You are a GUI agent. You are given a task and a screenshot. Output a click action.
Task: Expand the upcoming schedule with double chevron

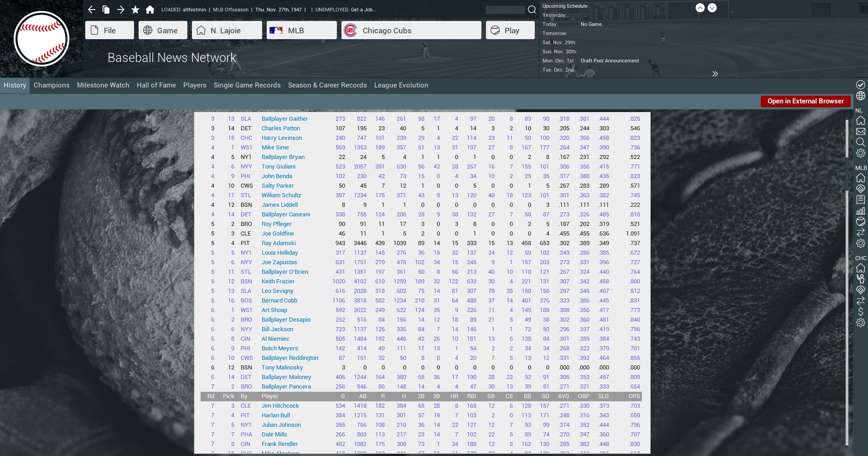715,74
